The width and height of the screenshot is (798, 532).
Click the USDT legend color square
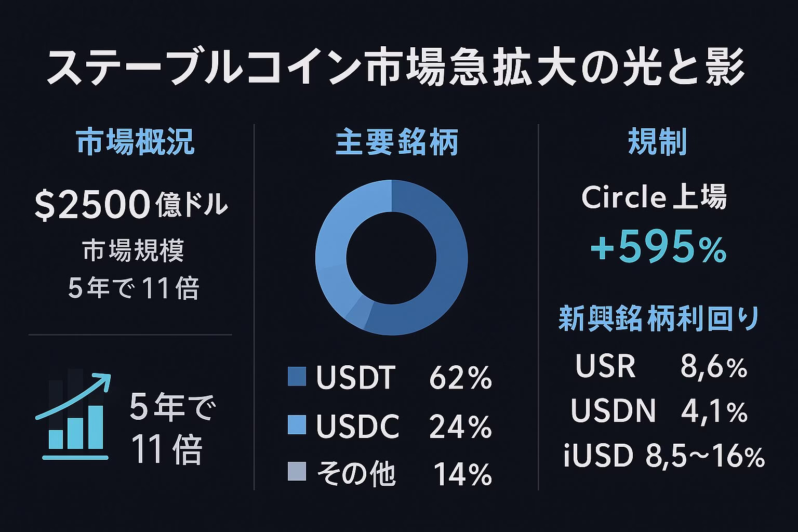pyautogui.click(x=297, y=377)
